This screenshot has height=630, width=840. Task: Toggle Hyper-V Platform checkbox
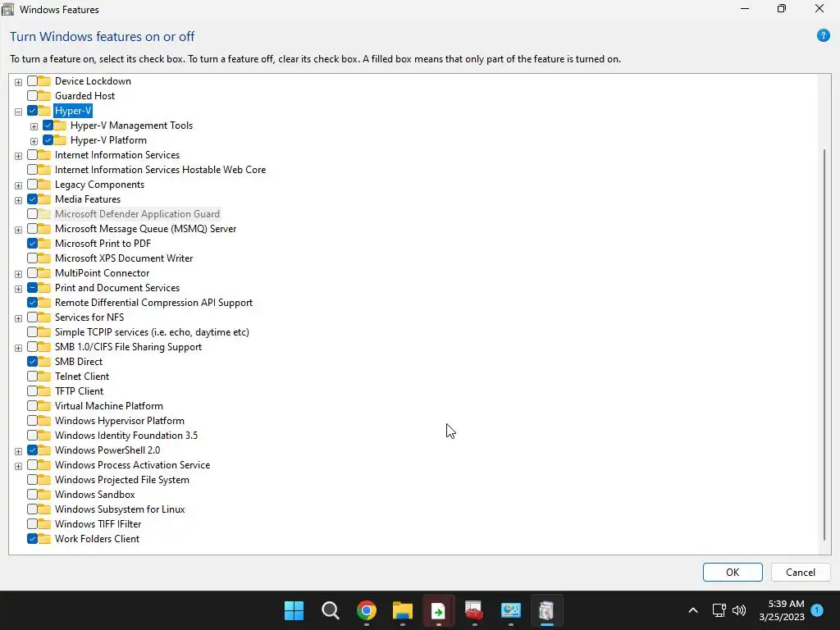click(48, 139)
